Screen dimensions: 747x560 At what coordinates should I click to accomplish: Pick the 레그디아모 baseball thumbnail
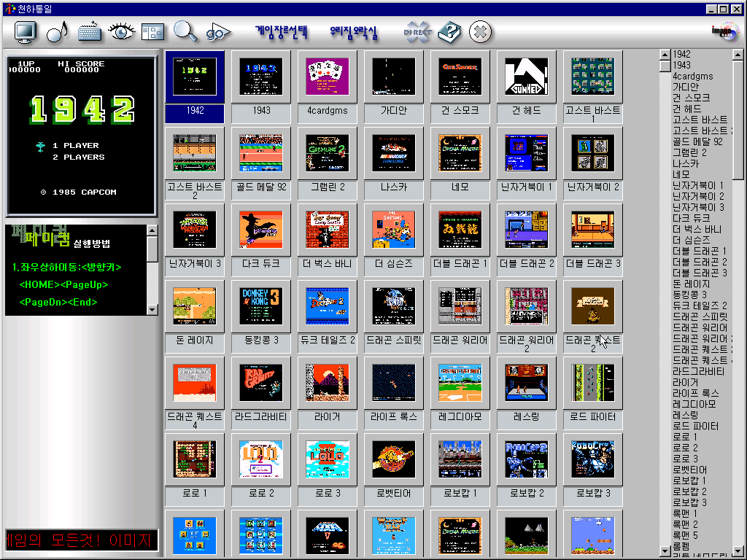(x=460, y=384)
